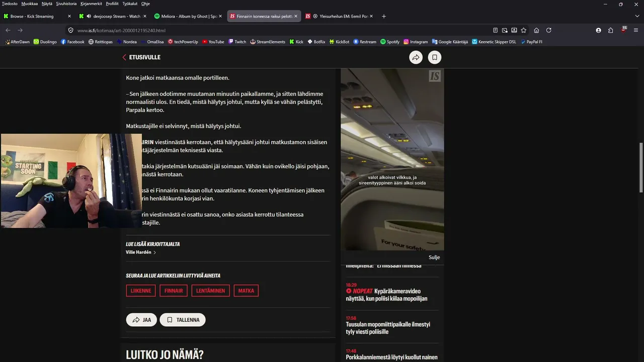Open the PayPal FI bookmark
Screen dimensions: 644x362
(x=531, y=42)
